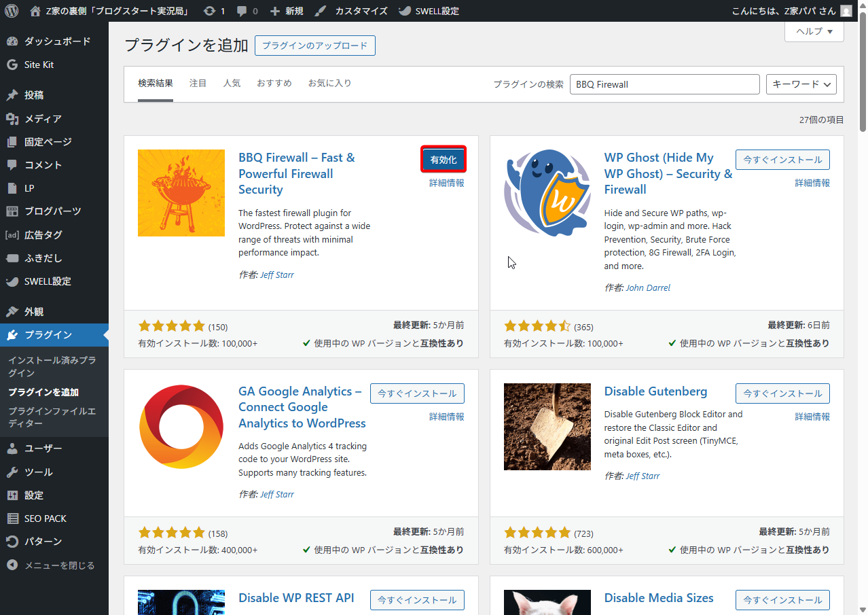Activate BBQ Firewall with the 有効化 button
The width and height of the screenshot is (868, 615).
444,160
